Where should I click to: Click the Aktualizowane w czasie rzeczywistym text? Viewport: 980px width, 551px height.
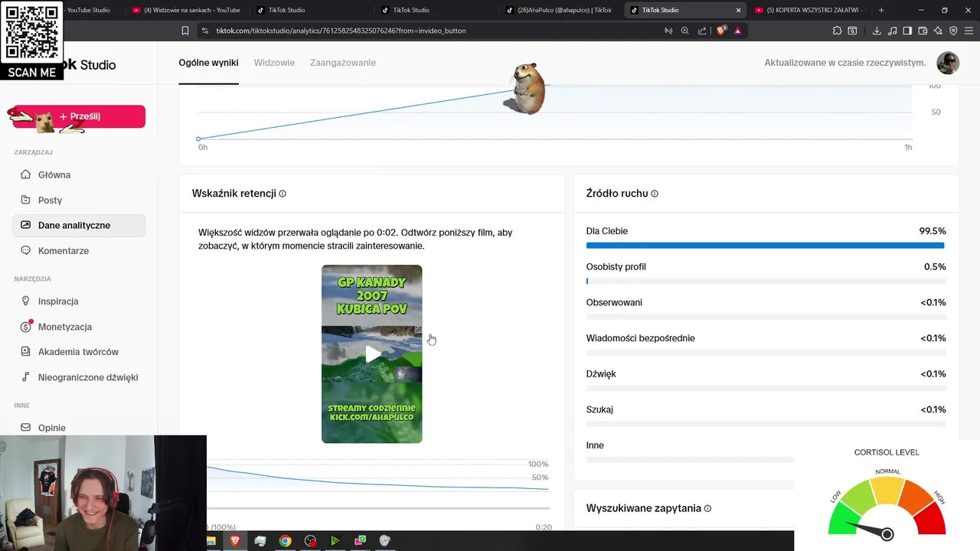coord(845,63)
